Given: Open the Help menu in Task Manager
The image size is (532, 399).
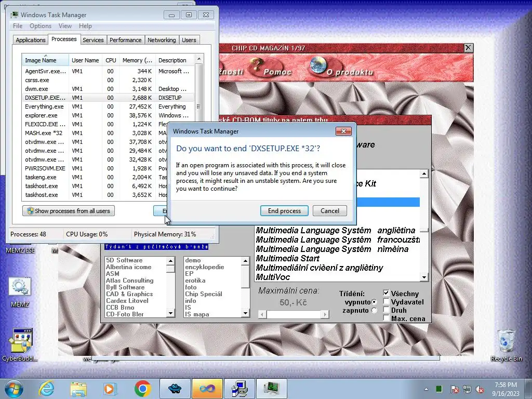Looking at the screenshot, I should (85, 26).
